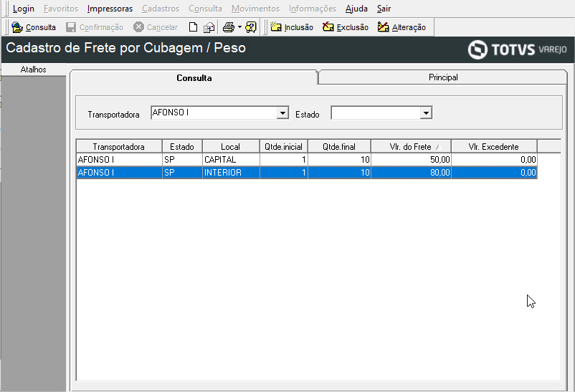Open the Cadastros menu
Screen dimensions: 575x392
pos(161,9)
